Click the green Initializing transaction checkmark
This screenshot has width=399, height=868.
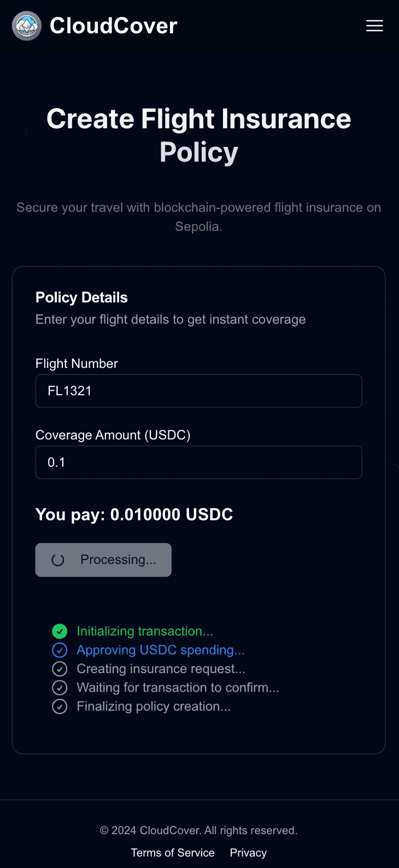[60, 632]
